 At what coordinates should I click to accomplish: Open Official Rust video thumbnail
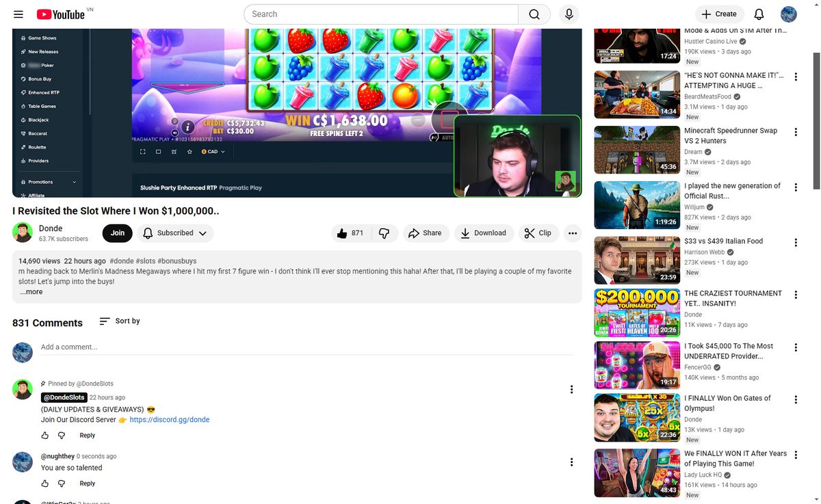tap(637, 205)
